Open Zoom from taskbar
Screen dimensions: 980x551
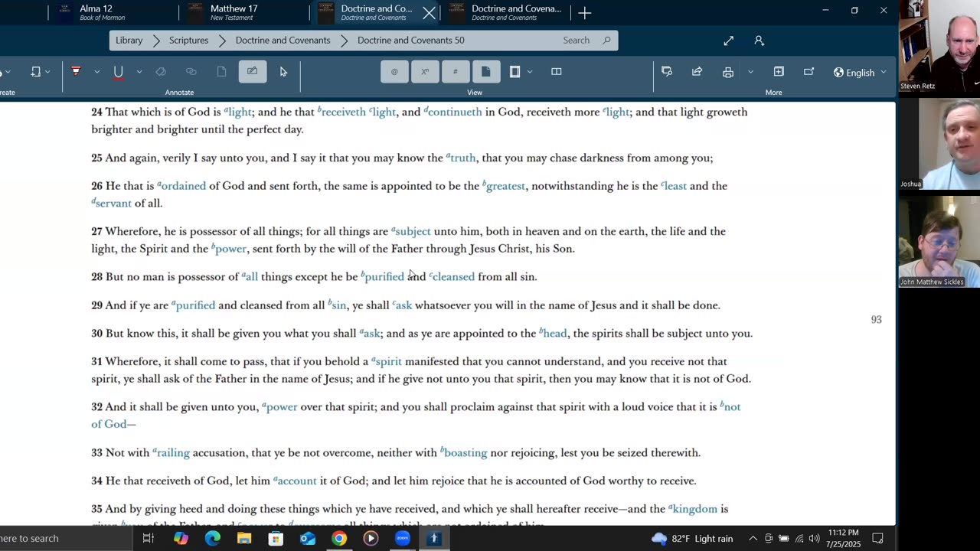pyautogui.click(x=402, y=538)
